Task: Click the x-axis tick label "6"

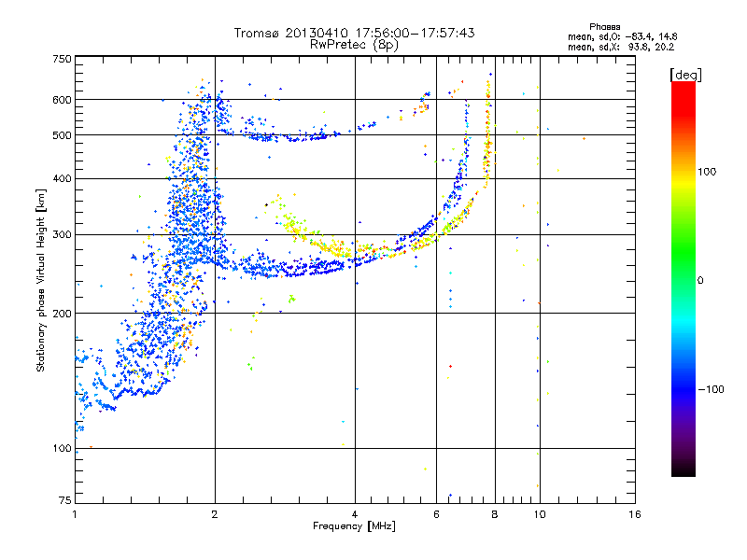Action: [436, 514]
